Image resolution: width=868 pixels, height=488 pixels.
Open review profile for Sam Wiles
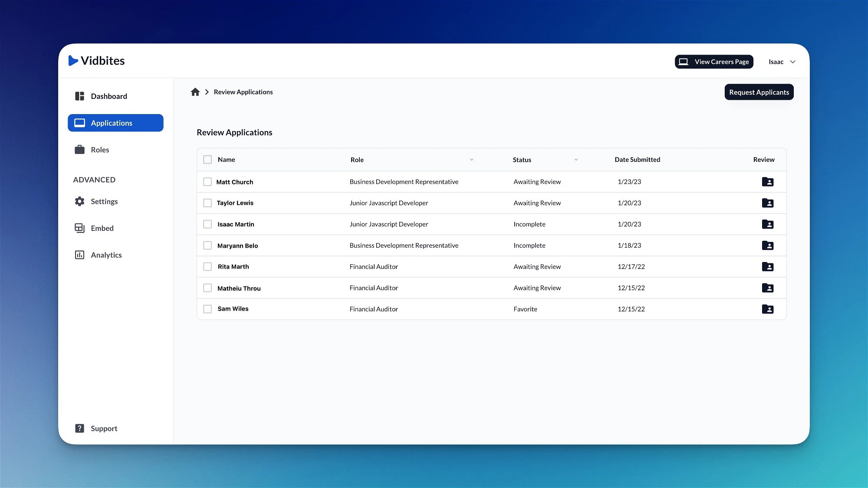[x=768, y=309]
